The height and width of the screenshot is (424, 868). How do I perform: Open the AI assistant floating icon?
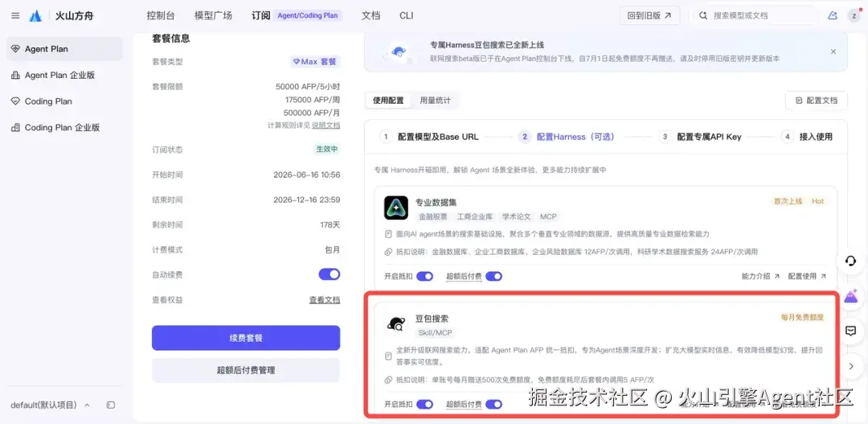[x=851, y=297]
